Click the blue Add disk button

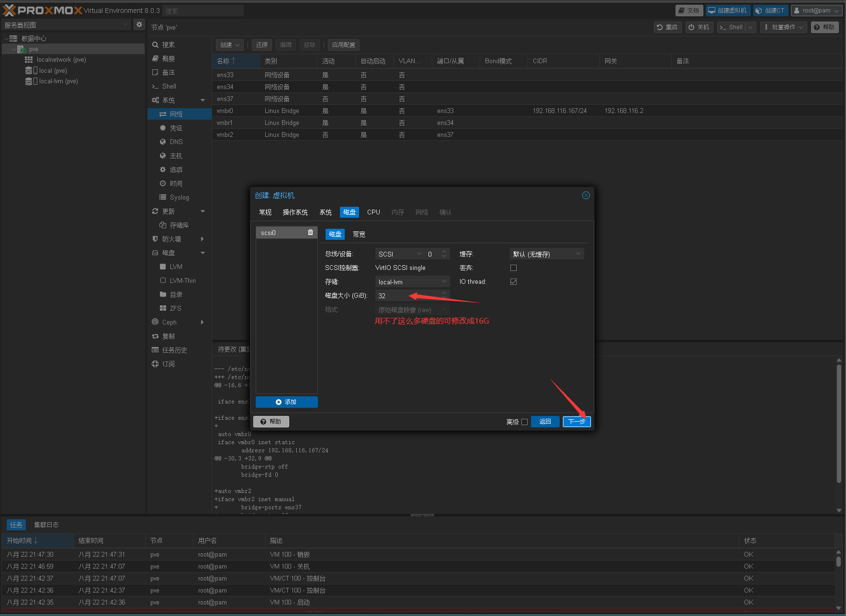pos(286,402)
